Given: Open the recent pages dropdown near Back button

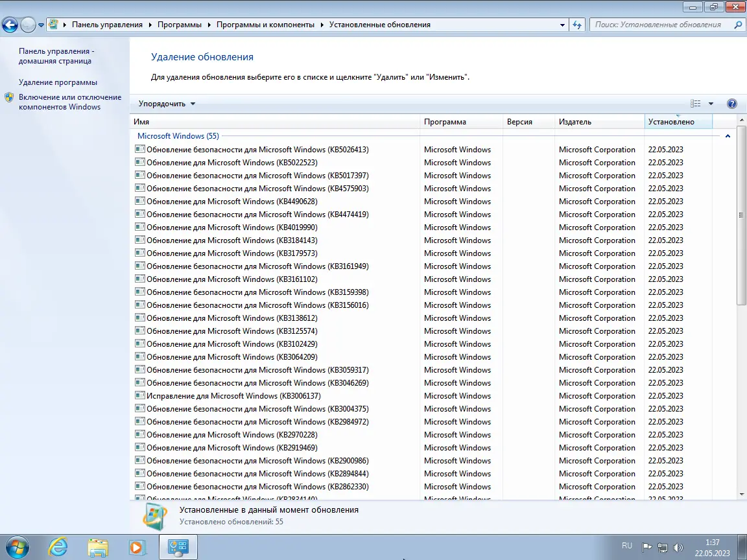Looking at the screenshot, I should tap(41, 25).
